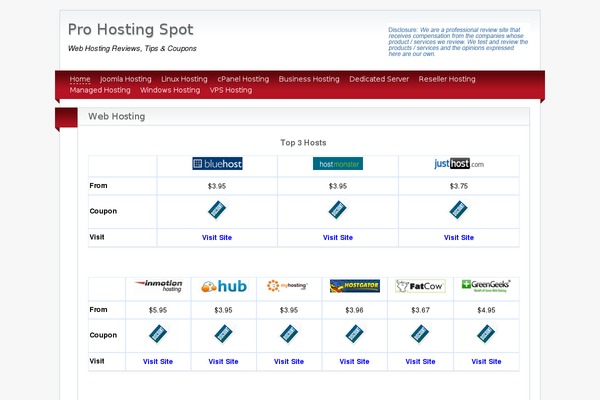Screen dimensions: 600x400
Task: Click the $4.95 GreenGeeks price
Action: (486, 310)
